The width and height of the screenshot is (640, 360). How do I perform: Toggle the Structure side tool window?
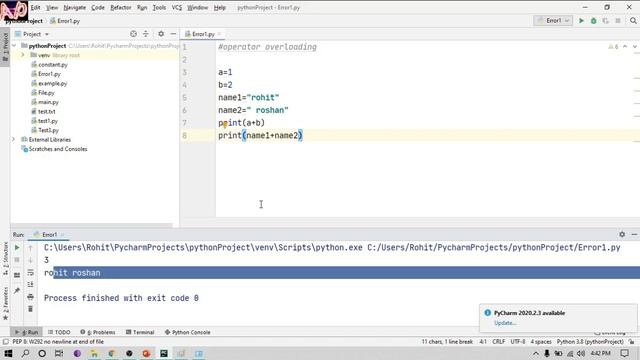(5, 258)
